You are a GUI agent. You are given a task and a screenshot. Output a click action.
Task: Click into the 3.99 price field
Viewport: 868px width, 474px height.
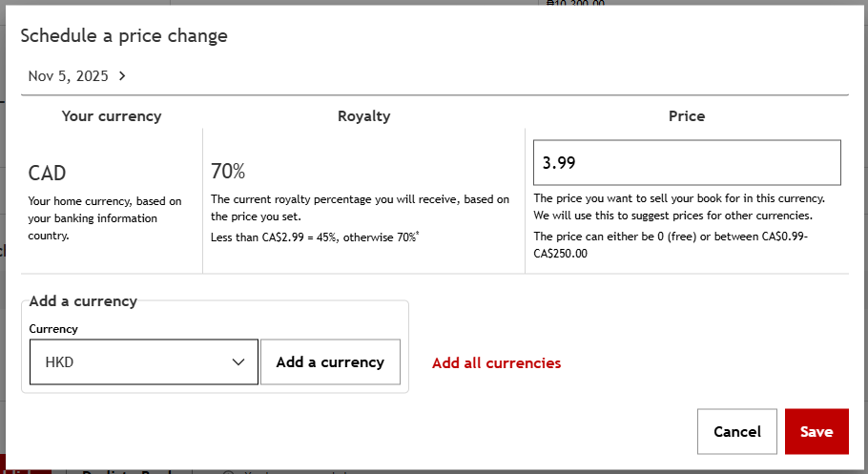point(687,163)
